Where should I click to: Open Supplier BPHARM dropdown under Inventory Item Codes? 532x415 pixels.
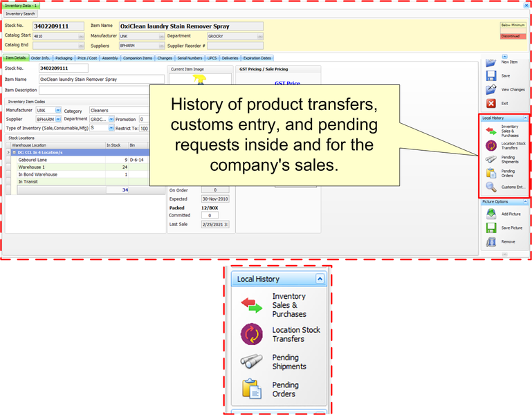point(58,119)
